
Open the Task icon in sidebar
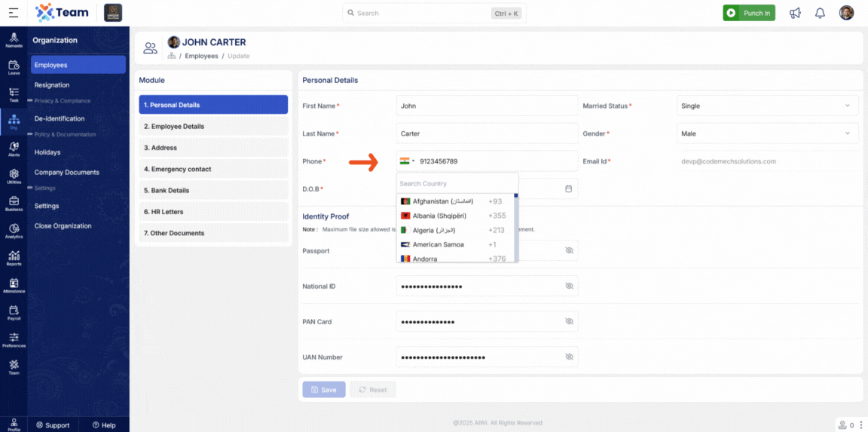pyautogui.click(x=14, y=94)
